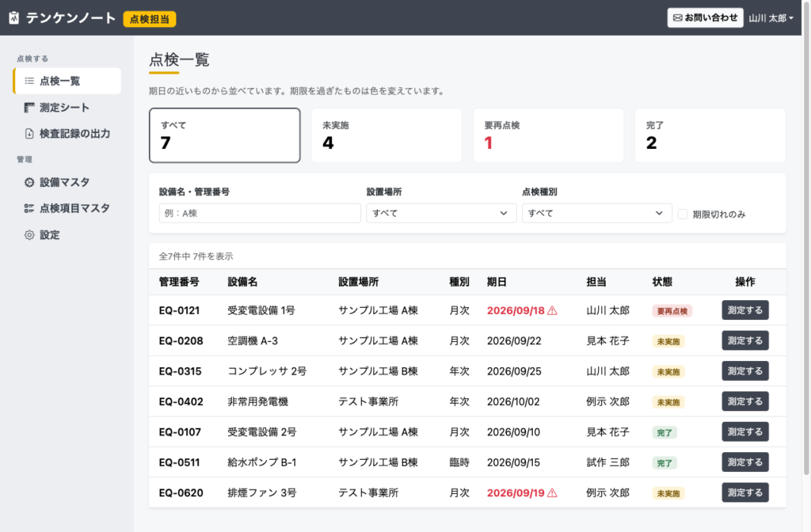The width and height of the screenshot is (811, 532).
Task: Open 点検項目マスタ in the sidebar
Action: coord(67,208)
